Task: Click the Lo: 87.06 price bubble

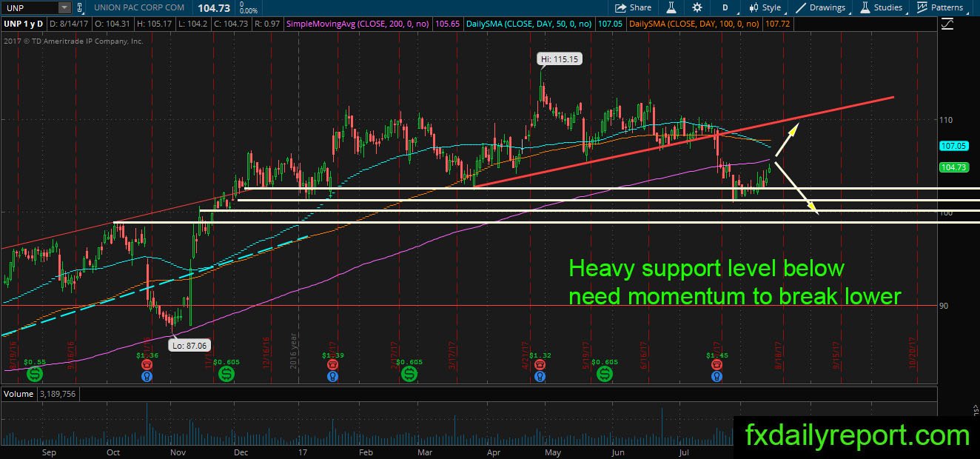Action: [x=189, y=345]
